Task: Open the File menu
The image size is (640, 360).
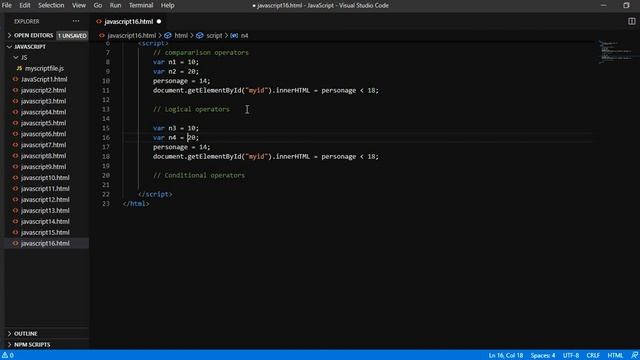Action: tap(7, 5)
